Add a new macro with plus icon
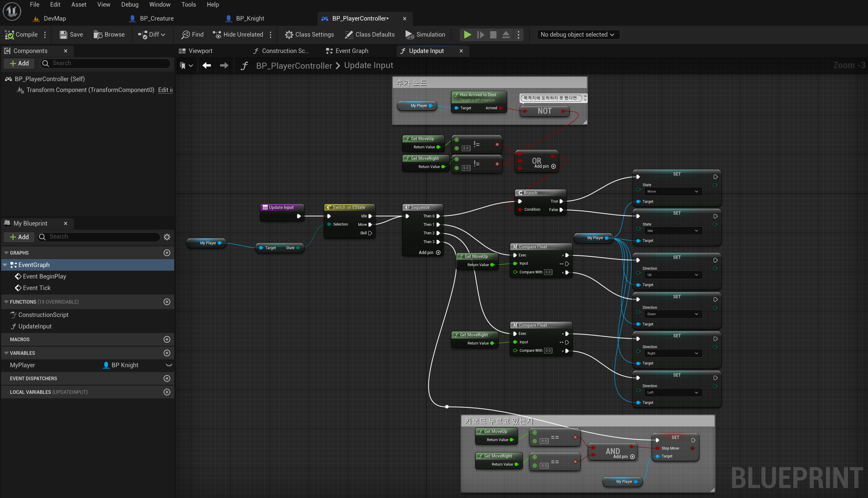868x498 pixels. 167,339
